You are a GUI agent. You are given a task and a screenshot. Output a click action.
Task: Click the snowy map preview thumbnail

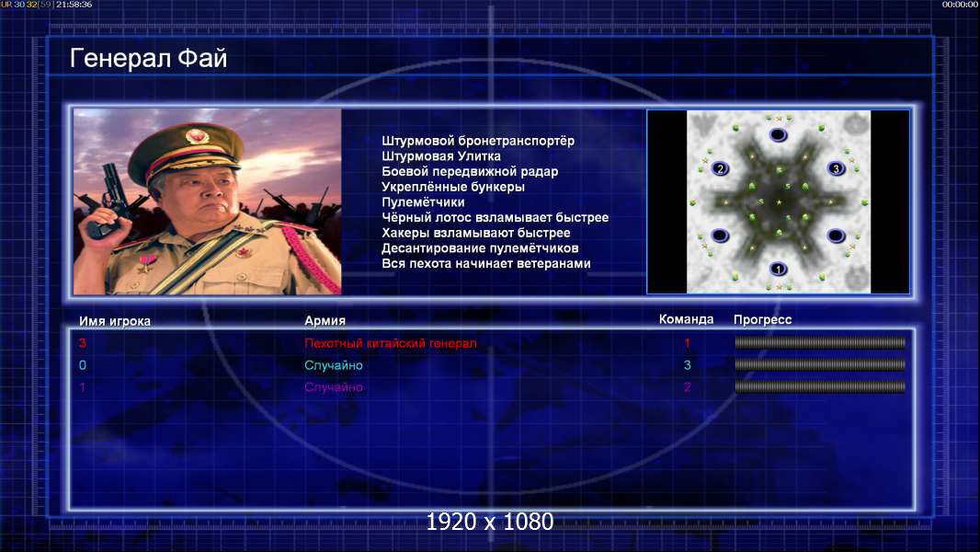(x=779, y=201)
